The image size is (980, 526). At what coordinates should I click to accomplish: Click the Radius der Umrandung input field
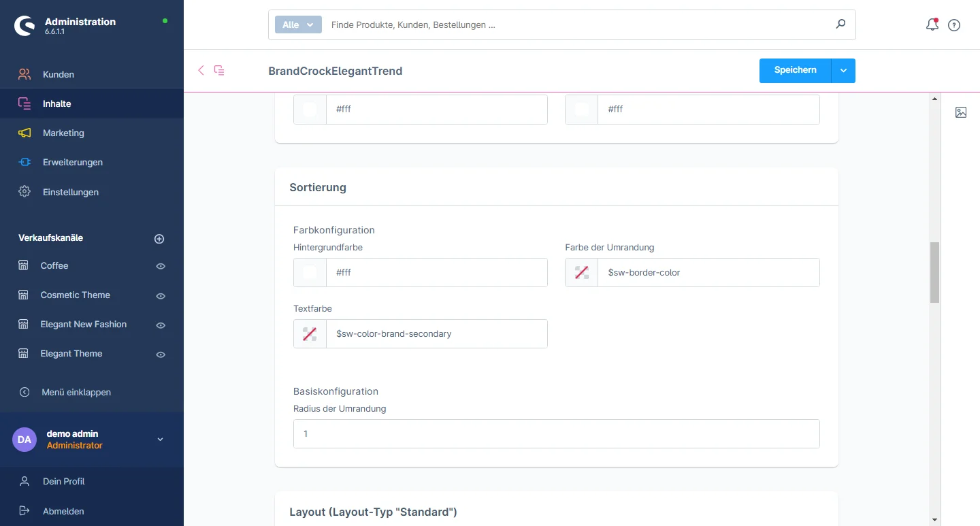pyautogui.click(x=556, y=433)
